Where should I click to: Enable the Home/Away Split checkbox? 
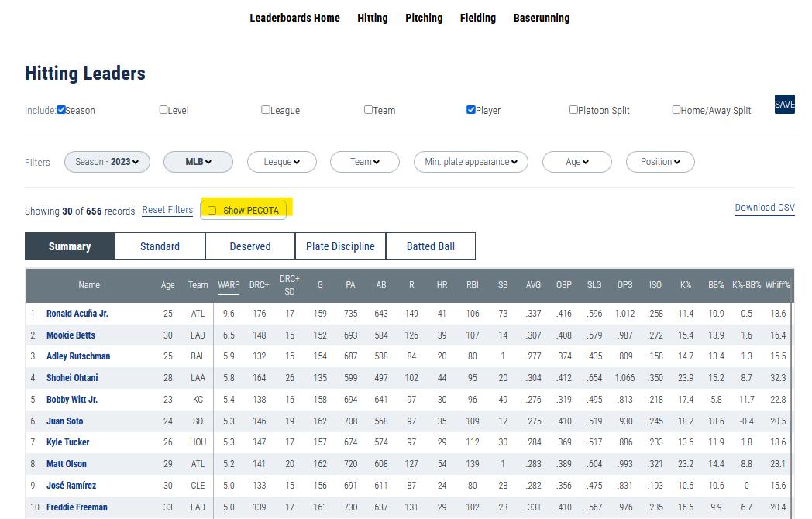pyautogui.click(x=676, y=110)
